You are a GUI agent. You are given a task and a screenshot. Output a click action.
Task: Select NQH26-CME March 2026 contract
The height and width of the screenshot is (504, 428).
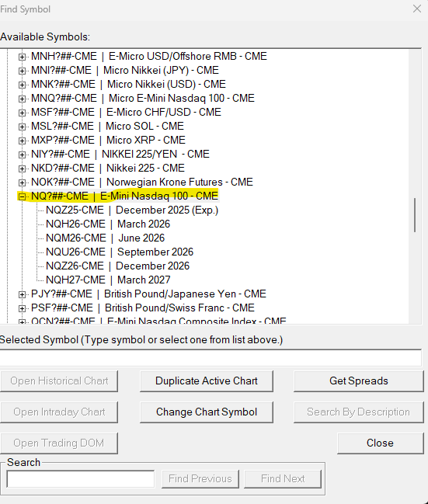click(108, 224)
